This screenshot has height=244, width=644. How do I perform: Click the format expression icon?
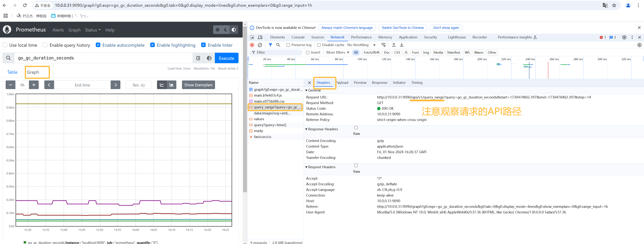(x=198, y=58)
